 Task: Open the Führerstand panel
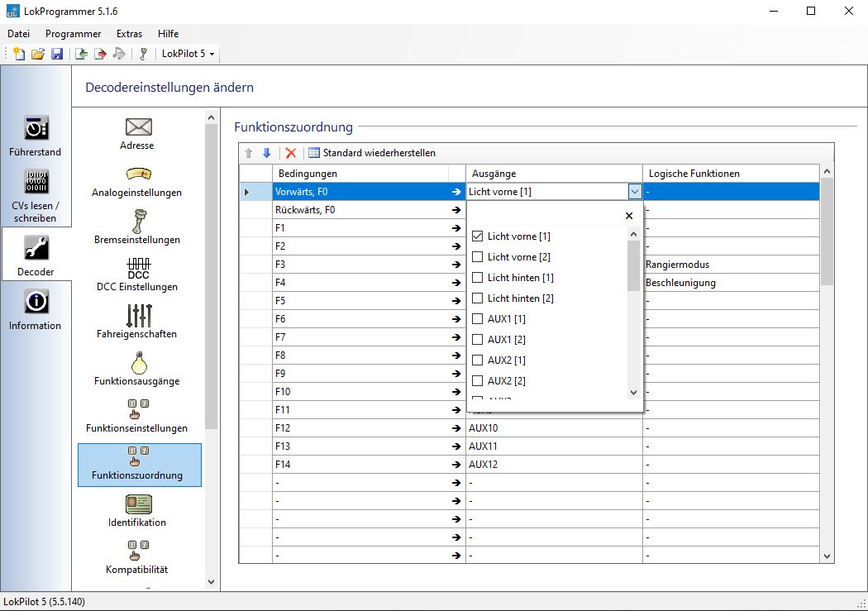[36, 136]
